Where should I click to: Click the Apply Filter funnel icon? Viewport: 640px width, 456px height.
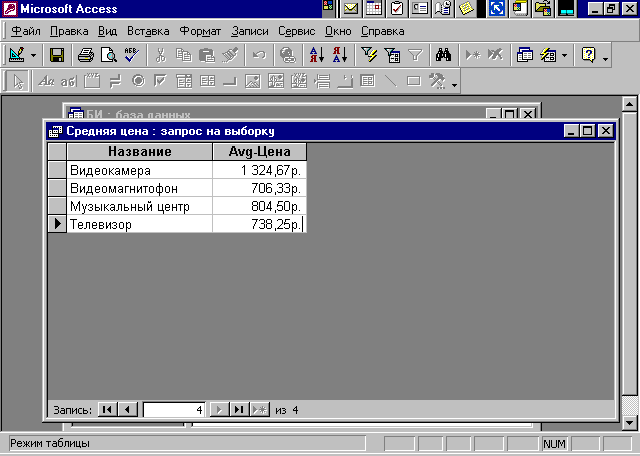415,55
